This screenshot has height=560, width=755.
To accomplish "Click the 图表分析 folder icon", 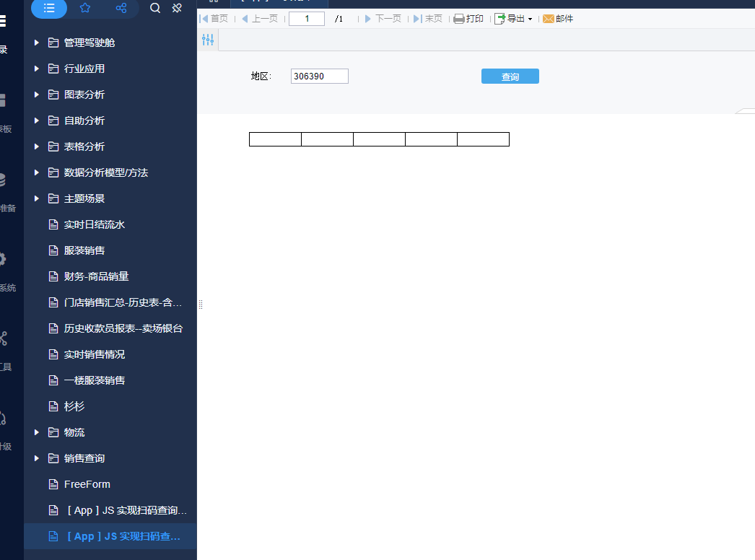I will tap(53, 95).
